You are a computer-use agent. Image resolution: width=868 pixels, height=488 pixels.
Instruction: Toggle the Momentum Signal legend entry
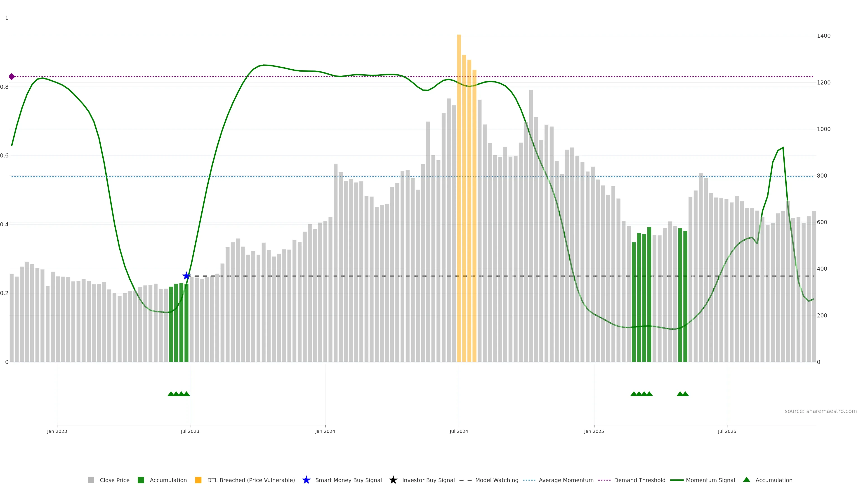710,480
